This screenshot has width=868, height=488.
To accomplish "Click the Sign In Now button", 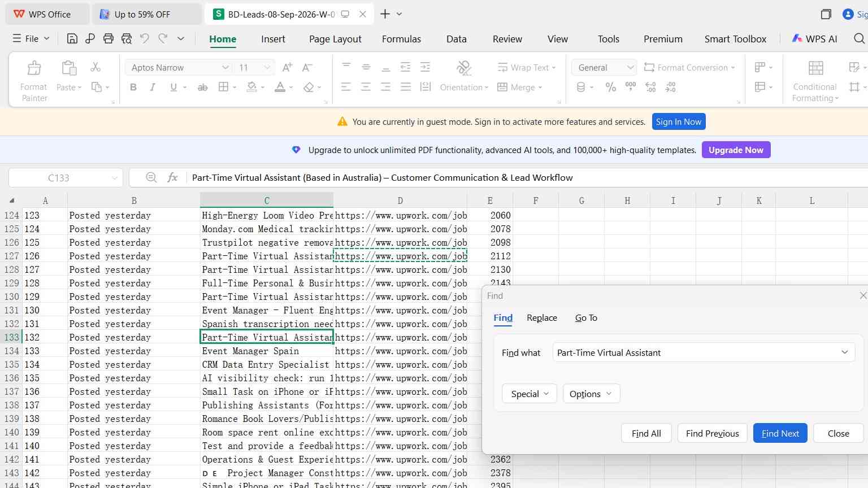I will tap(678, 121).
